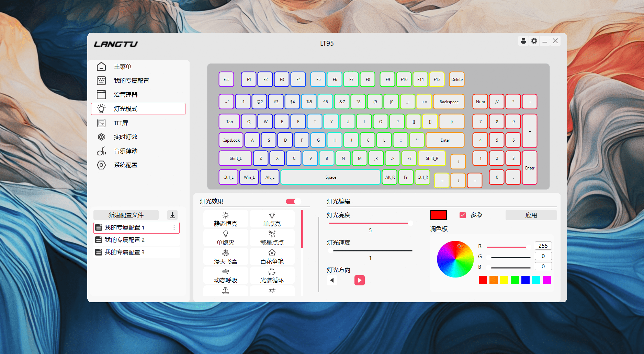Pick the green color swatch preset
644x354 pixels.
[515, 280]
